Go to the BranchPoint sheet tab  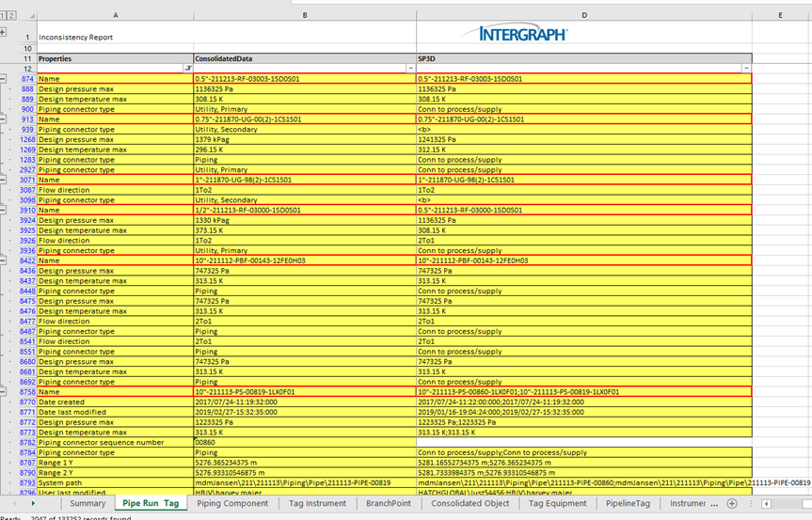[x=389, y=504]
